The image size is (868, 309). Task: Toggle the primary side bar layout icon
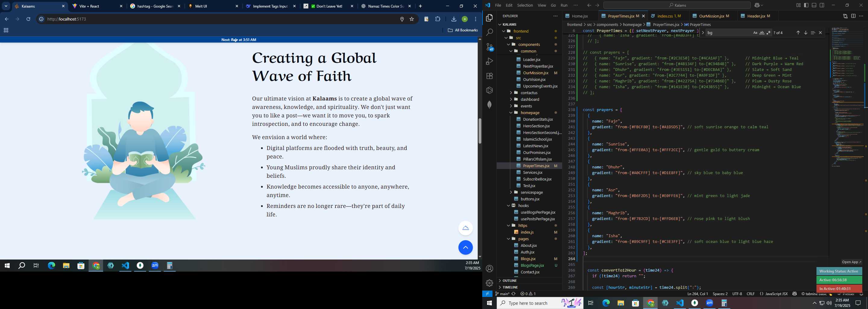[x=806, y=5]
